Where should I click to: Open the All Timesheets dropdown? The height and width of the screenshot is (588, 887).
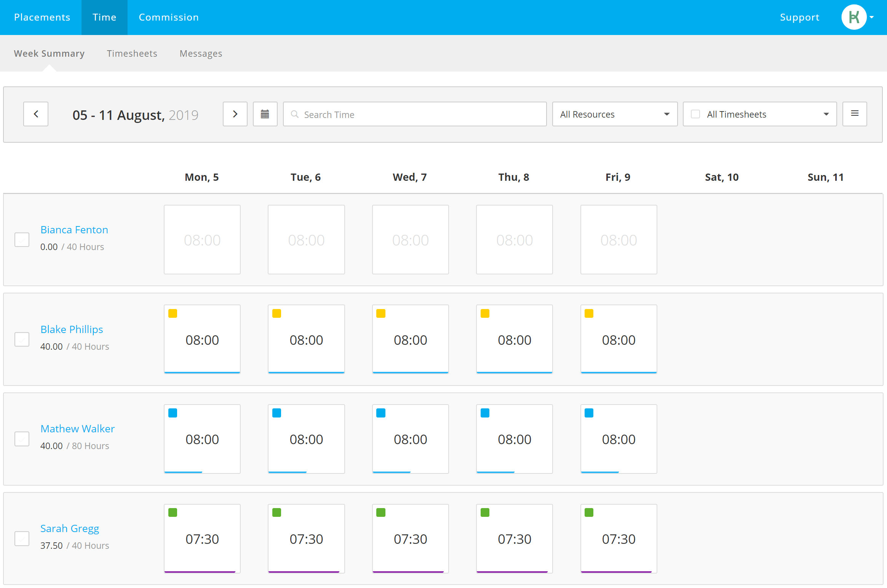coord(760,114)
